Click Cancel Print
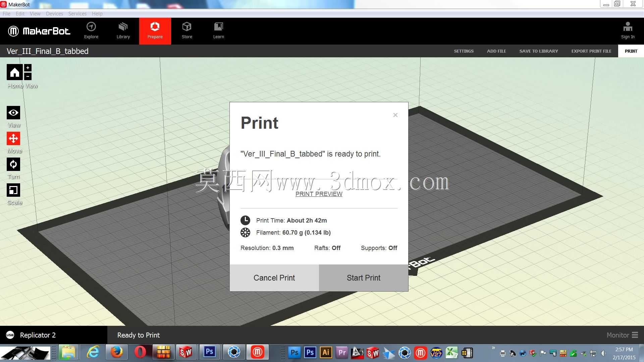The width and height of the screenshot is (644, 362). [274, 278]
